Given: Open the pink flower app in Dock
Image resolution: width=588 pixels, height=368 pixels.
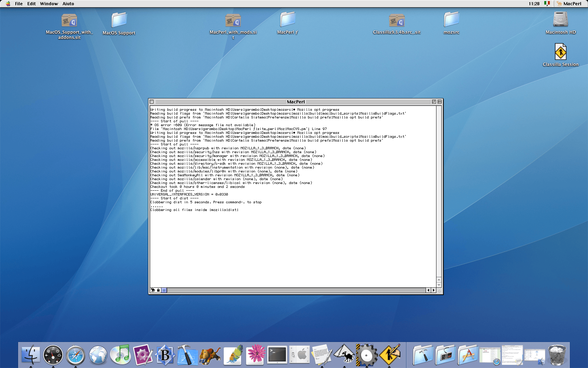Looking at the screenshot, I should coord(255,355).
